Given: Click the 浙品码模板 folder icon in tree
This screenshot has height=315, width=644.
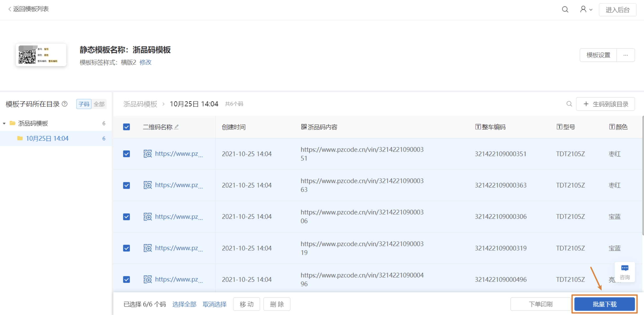Looking at the screenshot, I should (12, 123).
